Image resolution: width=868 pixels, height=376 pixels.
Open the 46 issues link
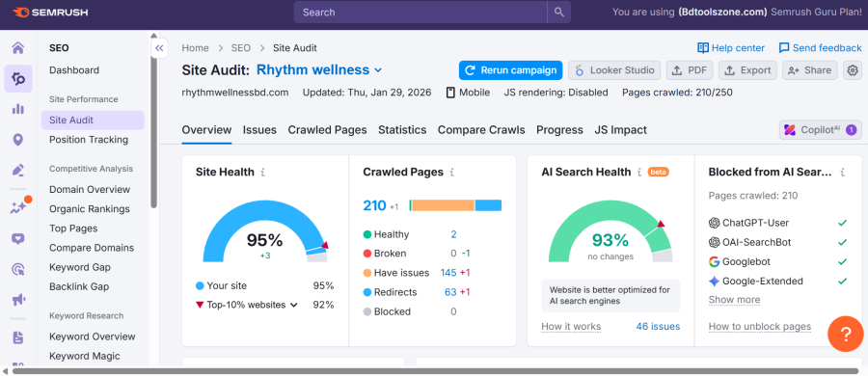point(658,326)
